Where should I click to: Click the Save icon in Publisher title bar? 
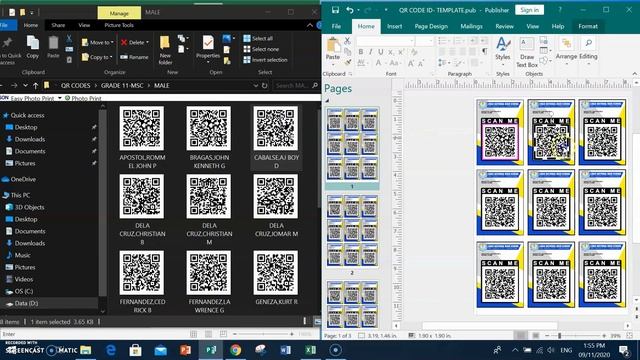pos(335,10)
